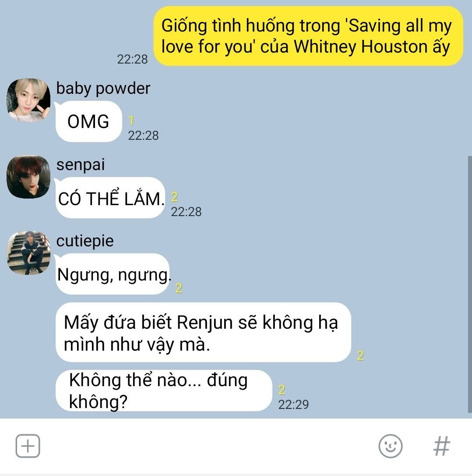Select the message mentioning Renjun
Image resolution: width=472 pixels, height=476 pixels.
click(203, 332)
